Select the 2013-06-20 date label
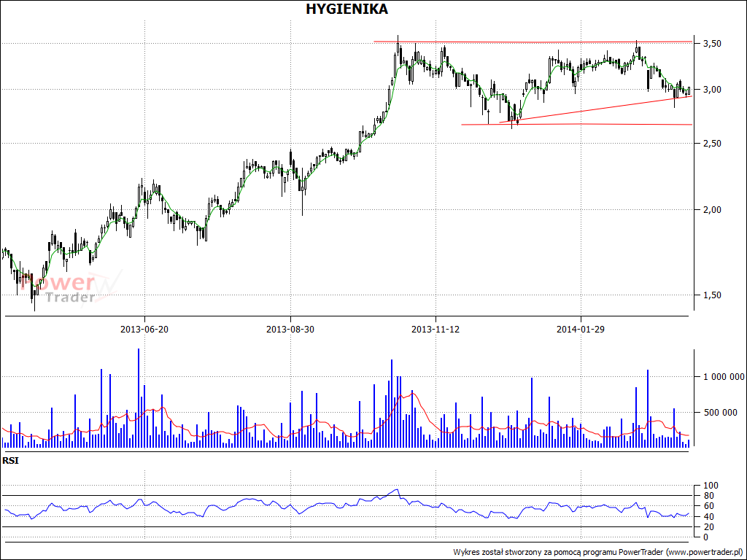Image resolution: width=747 pixels, height=560 pixels. pos(144,329)
